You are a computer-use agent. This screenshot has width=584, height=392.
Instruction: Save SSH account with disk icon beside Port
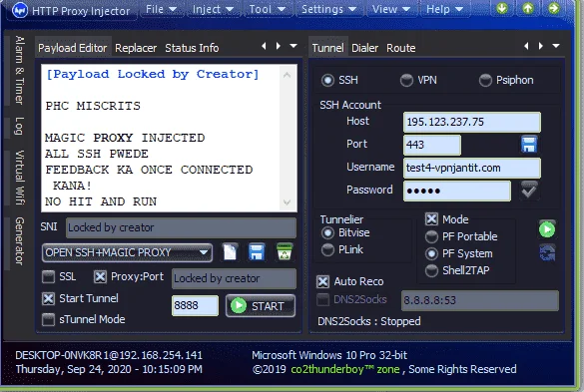pyautogui.click(x=529, y=145)
